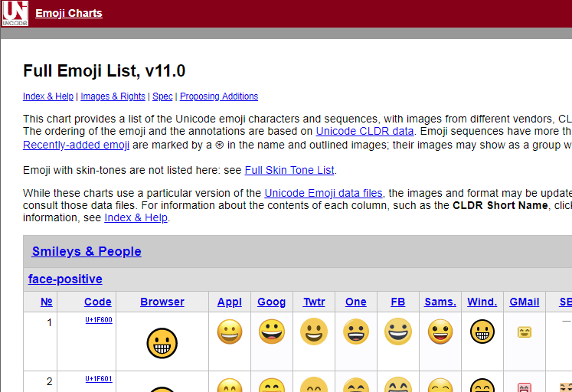572x392 pixels.
Task: Click the GMail grinning face emoji image
Action: (x=525, y=332)
